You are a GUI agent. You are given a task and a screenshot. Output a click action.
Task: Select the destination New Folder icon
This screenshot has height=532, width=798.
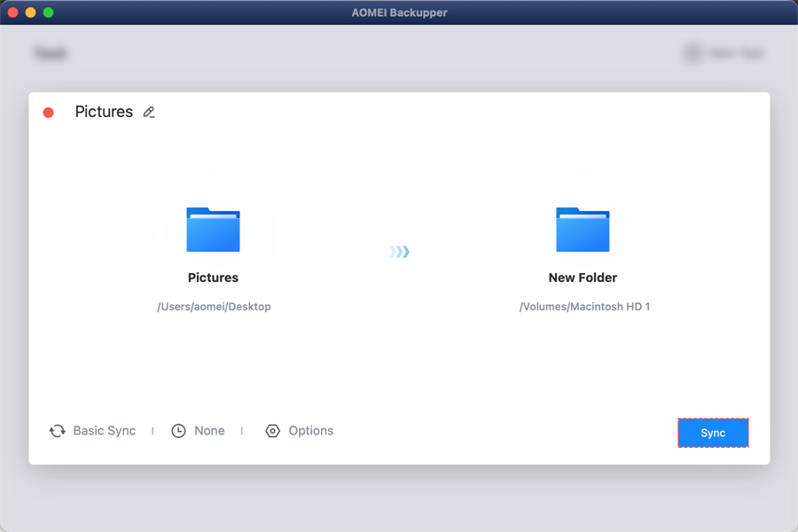583,231
